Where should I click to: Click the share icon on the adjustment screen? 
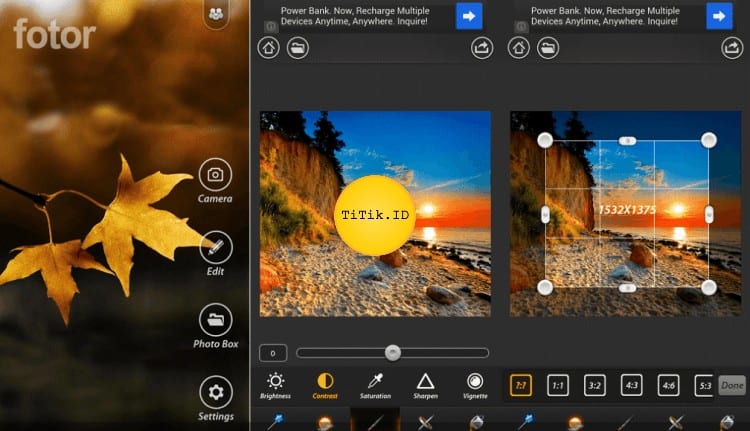coord(482,47)
